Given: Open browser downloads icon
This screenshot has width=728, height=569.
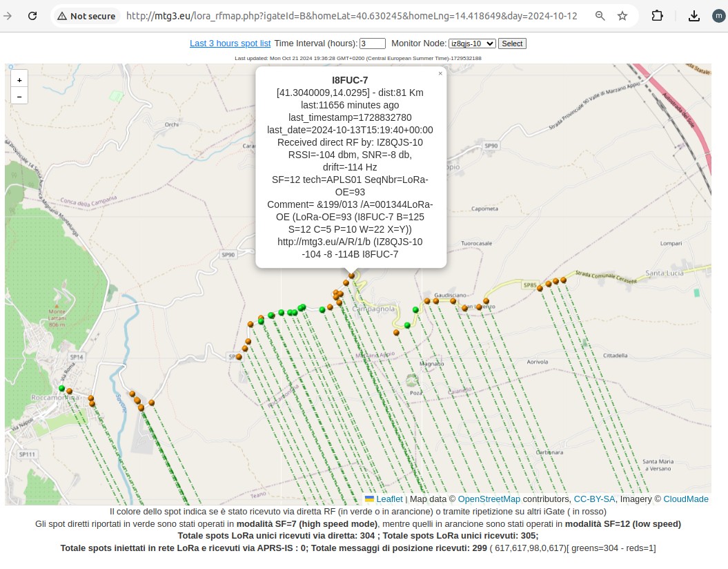Looking at the screenshot, I should point(693,16).
